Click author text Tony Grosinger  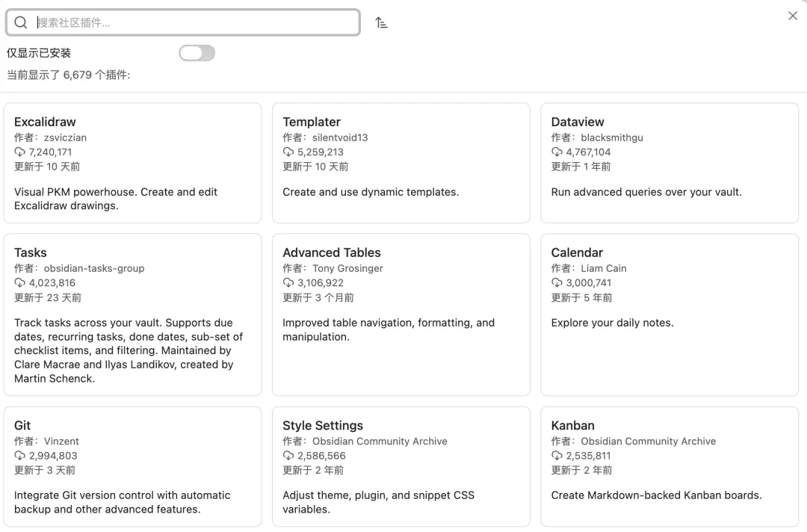pos(348,268)
